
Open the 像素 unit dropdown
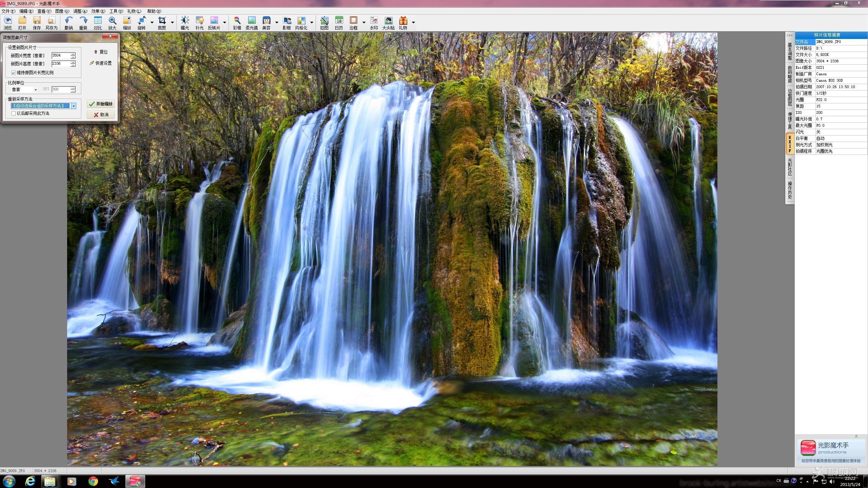click(x=24, y=89)
